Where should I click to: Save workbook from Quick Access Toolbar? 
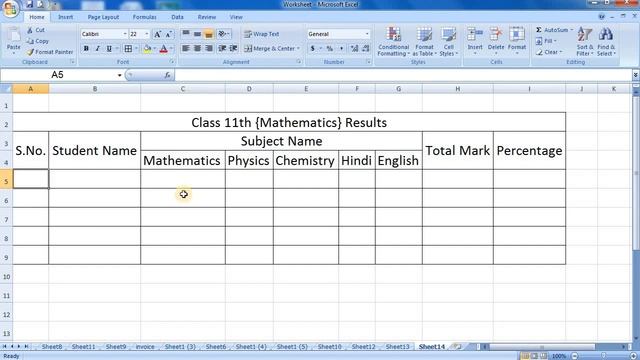pos(29,4)
